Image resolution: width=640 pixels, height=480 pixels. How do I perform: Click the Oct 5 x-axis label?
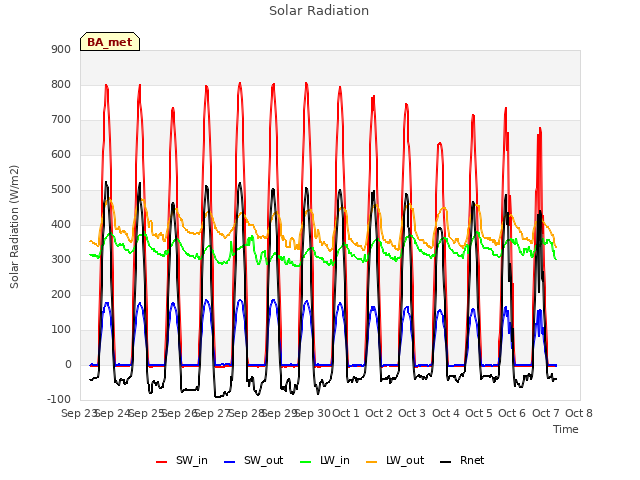click(479, 413)
